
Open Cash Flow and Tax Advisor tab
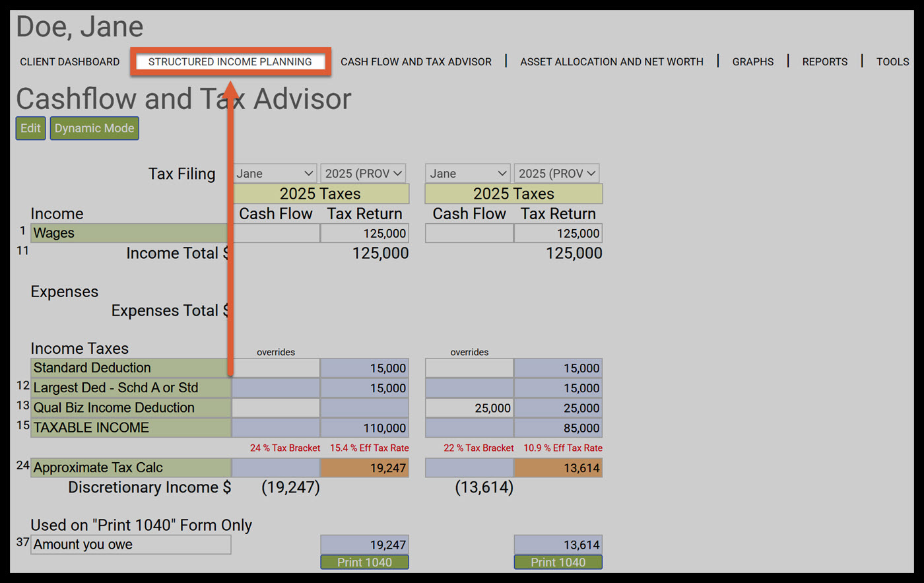coord(416,61)
